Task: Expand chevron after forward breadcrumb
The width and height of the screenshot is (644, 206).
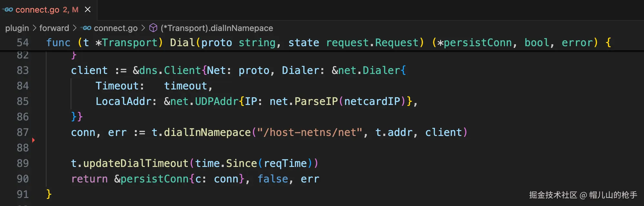Action: [75, 28]
